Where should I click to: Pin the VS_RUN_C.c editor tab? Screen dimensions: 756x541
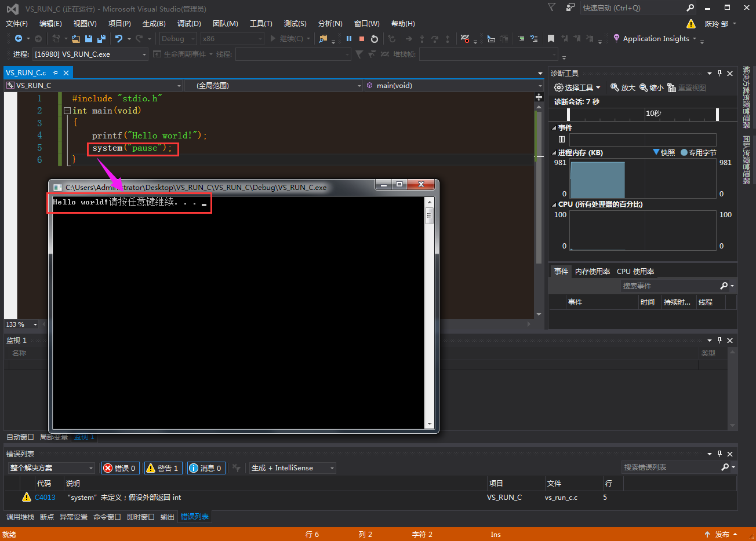tap(55, 73)
